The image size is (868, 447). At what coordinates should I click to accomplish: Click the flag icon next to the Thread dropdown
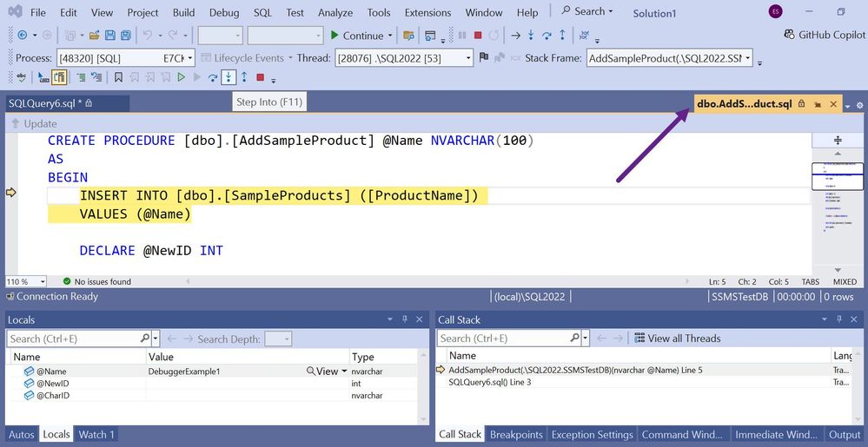pyautogui.click(x=484, y=57)
